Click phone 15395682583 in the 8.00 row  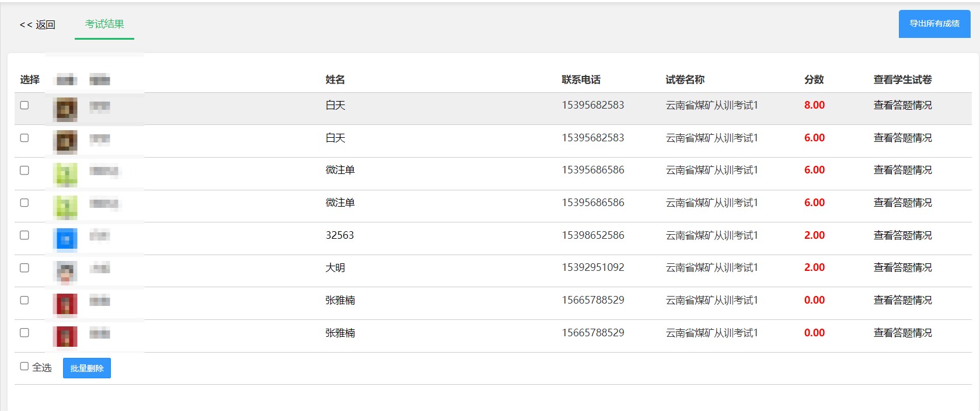593,105
